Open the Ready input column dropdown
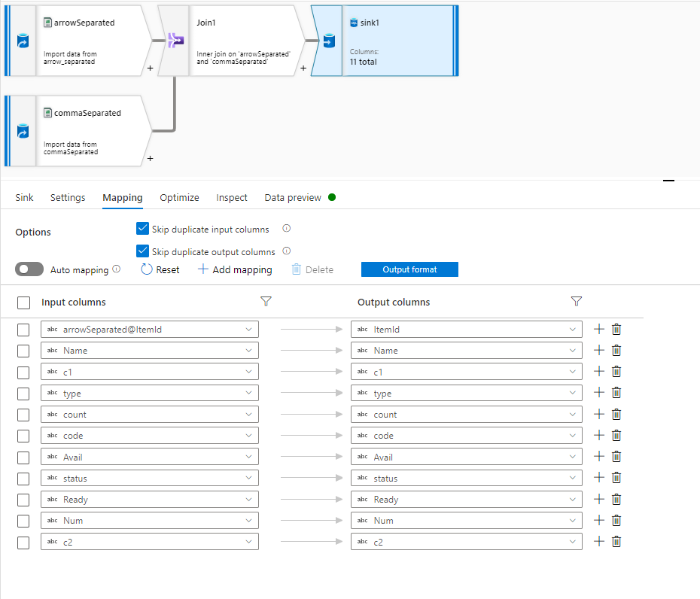The width and height of the screenshot is (700, 599). click(x=150, y=500)
